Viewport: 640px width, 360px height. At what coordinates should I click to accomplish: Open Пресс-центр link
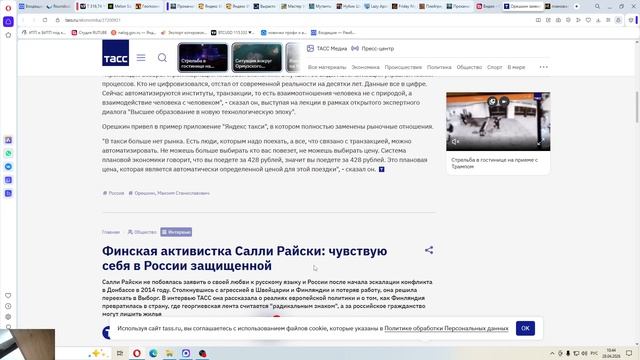point(373,49)
